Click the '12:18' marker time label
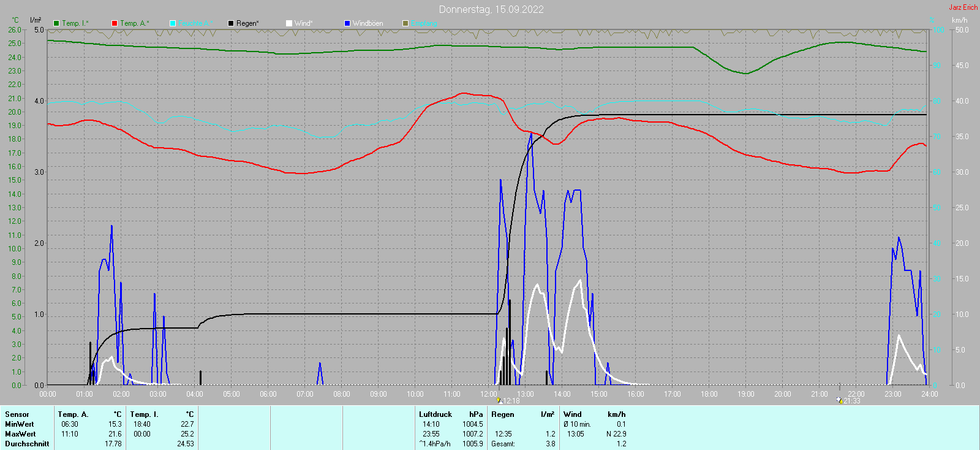980x450 pixels. [x=511, y=401]
